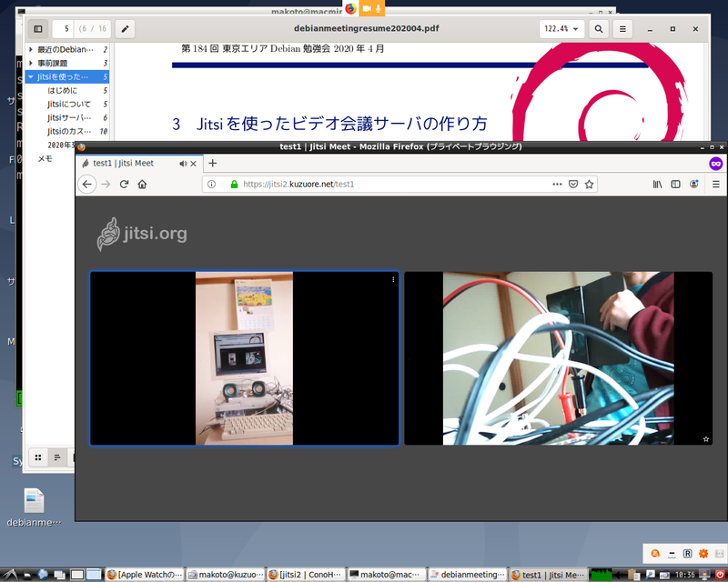Toggle Firefox sidebars icon

[675, 185]
